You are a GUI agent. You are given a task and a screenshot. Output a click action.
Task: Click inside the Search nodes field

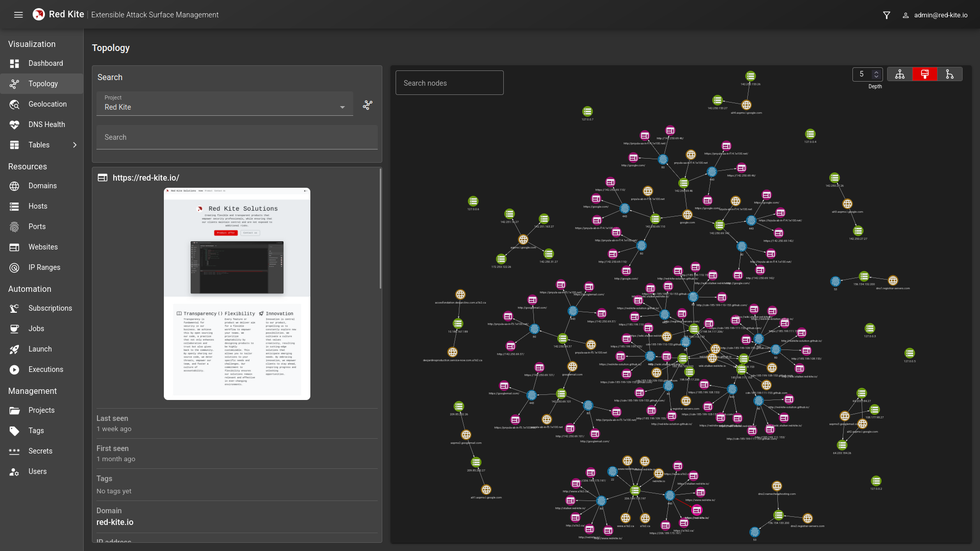(x=449, y=83)
